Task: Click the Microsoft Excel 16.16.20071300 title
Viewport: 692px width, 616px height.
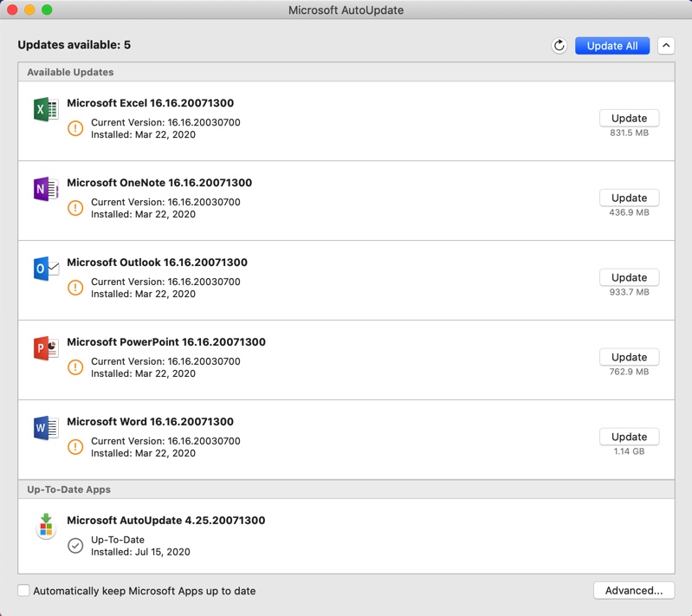Action: pos(150,103)
